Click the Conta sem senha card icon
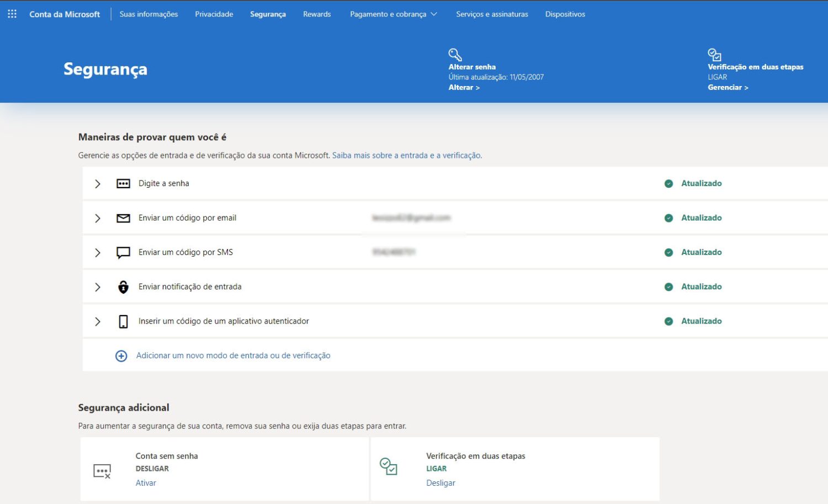 coord(102,471)
